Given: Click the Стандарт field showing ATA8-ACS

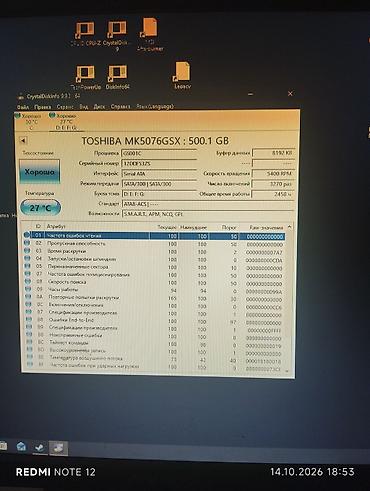Looking at the screenshot, I should pyautogui.click(x=208, y=204).
